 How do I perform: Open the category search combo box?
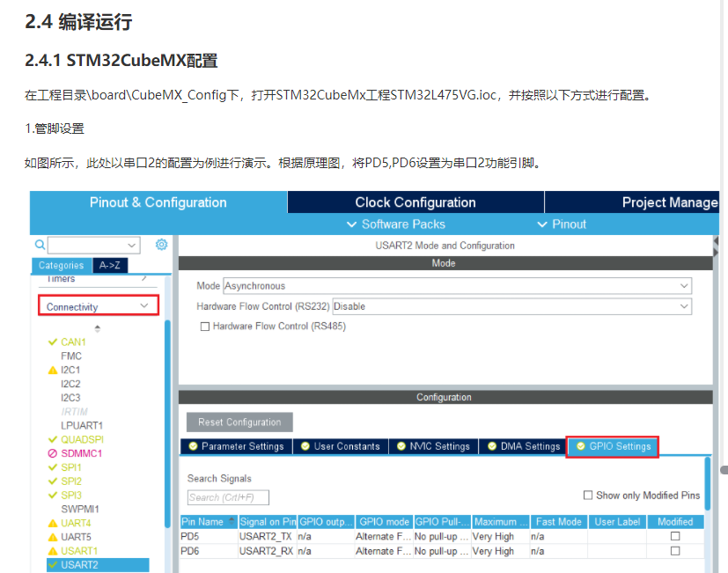(x=94, y=245)
